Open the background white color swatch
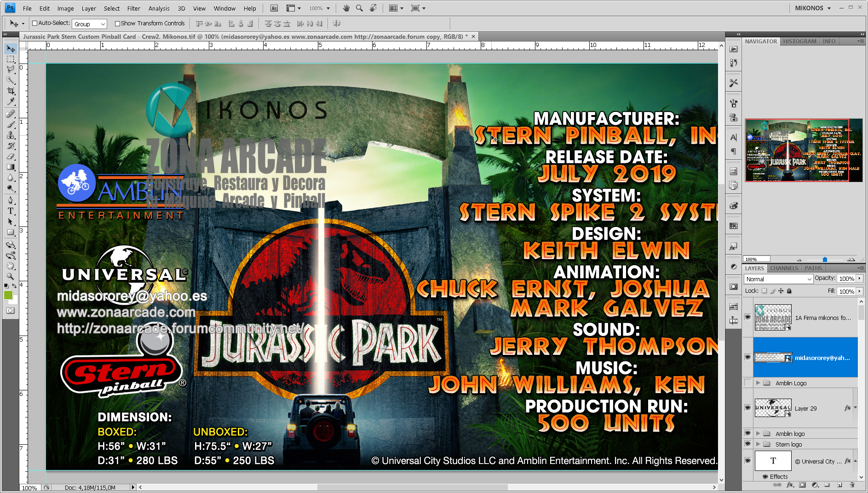 (x=15, y=301)
